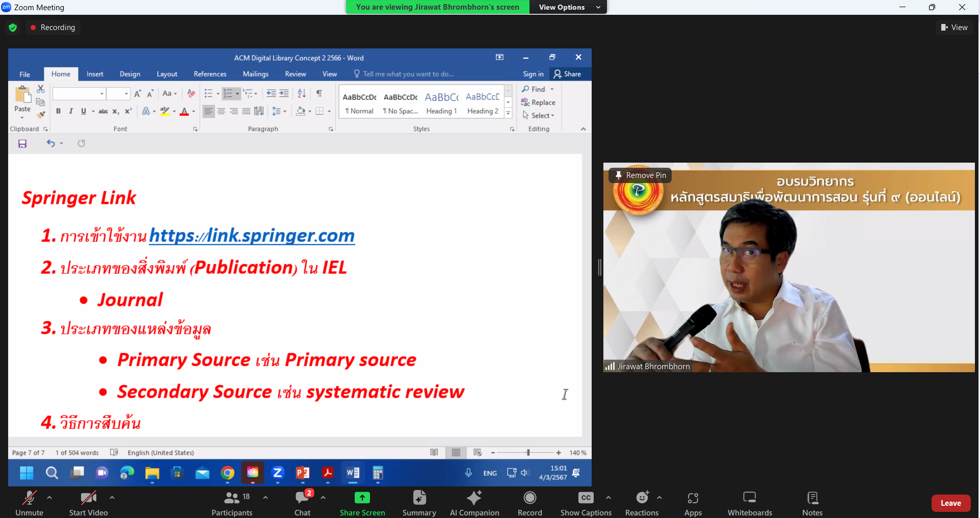This screenshot has height=518, width=980.
Task: Click Remove Pin on video
Action: [641, 175]
